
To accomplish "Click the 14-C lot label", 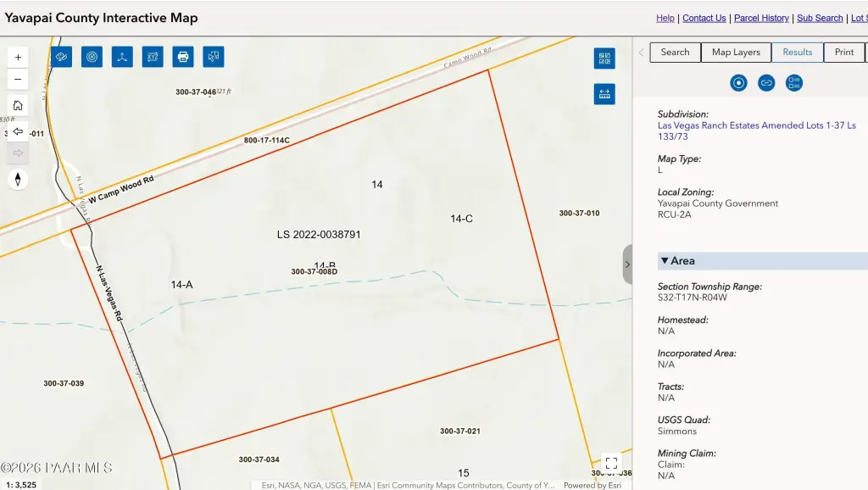I will point(462,219).
